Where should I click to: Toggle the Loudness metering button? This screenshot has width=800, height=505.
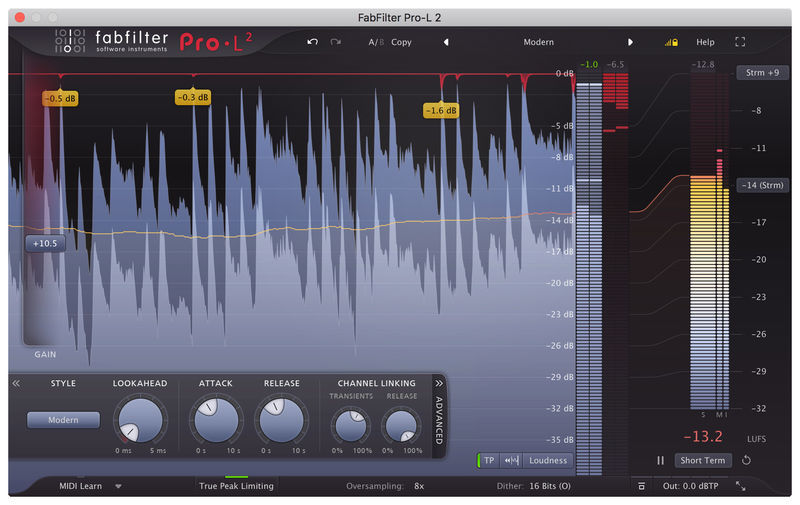coord(547,460)
